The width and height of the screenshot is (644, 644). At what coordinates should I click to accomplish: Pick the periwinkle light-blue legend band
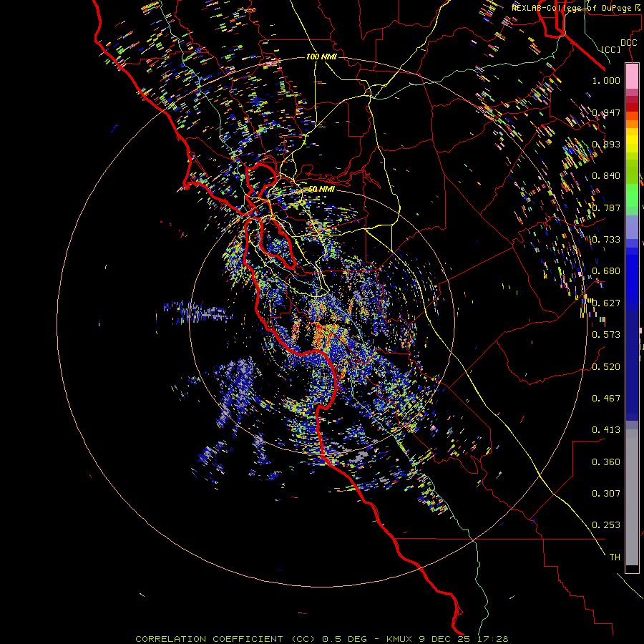tap(632, 227)
